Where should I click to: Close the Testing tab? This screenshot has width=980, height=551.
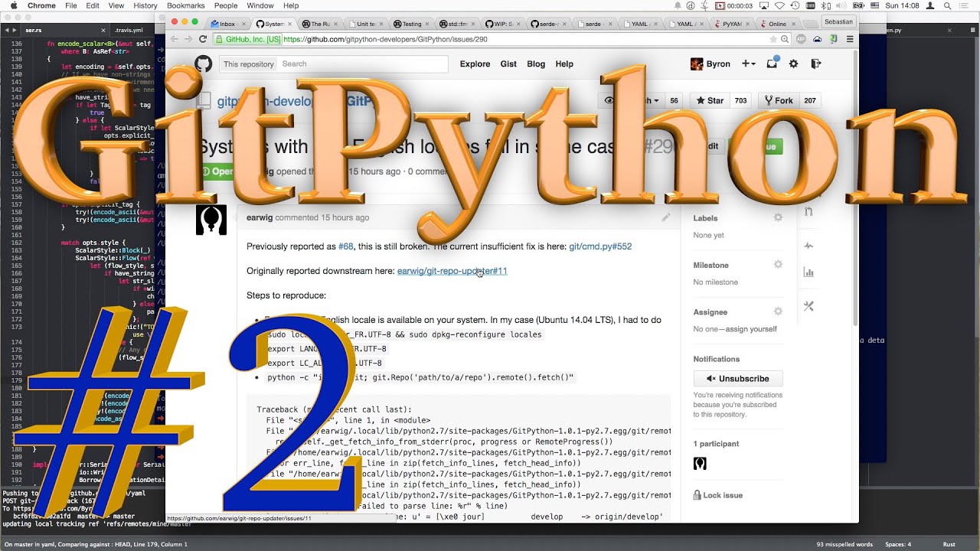point(429,24)
